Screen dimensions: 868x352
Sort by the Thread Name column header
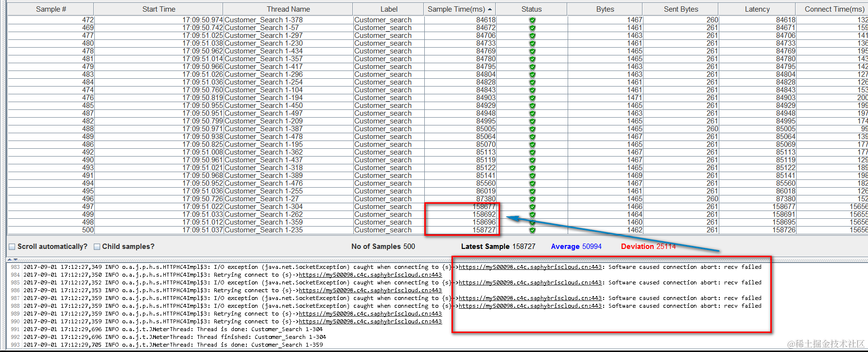tap(288, 9)
